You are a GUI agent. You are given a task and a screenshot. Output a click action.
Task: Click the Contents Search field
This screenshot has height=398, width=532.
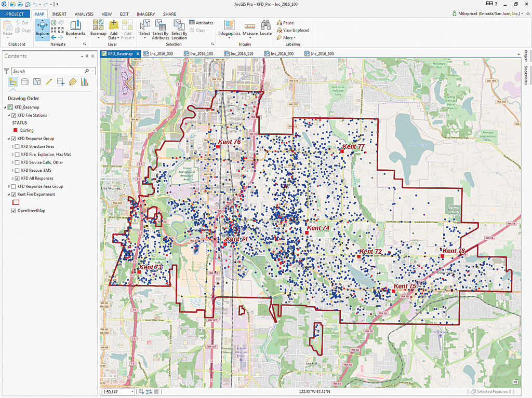54,71
